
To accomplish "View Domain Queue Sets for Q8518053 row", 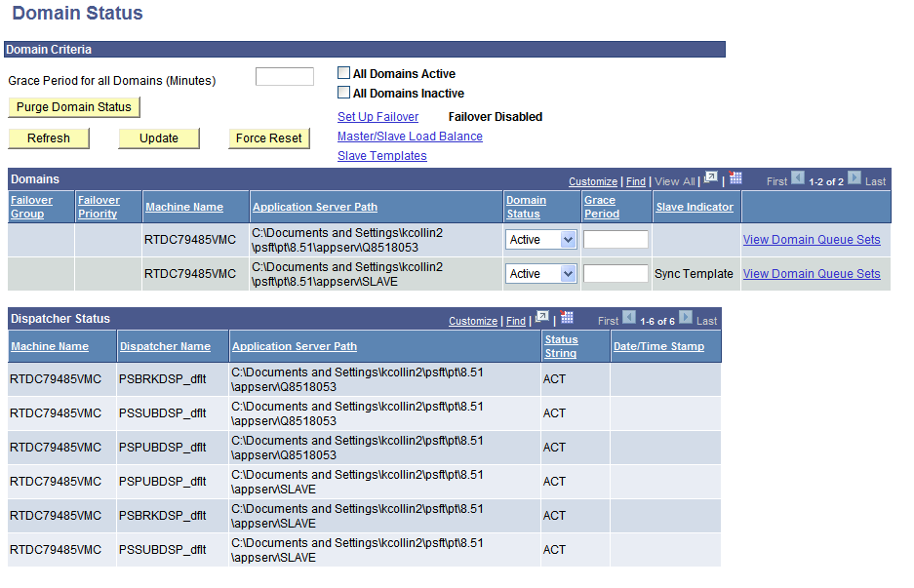I will click(812, 240).
